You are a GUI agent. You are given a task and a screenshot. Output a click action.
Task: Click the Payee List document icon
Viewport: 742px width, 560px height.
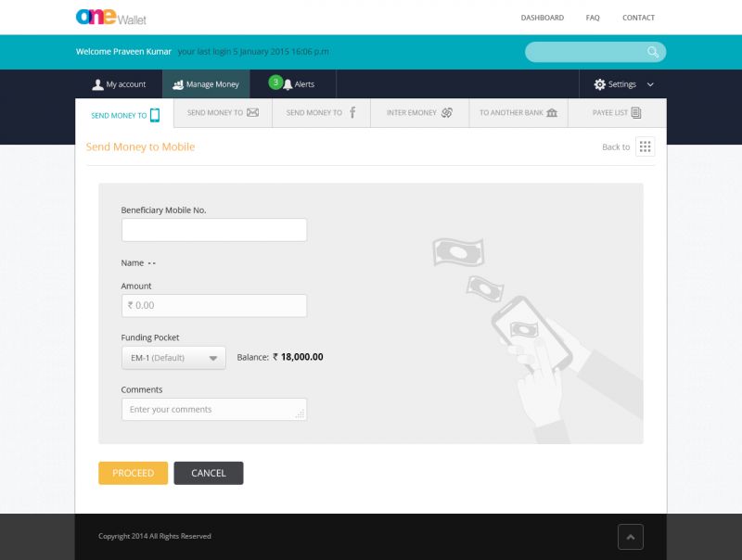point(636,112)
